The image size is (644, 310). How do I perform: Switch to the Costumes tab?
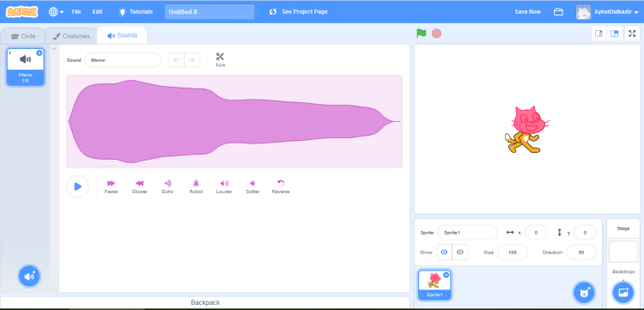click(x=71, y=36)
